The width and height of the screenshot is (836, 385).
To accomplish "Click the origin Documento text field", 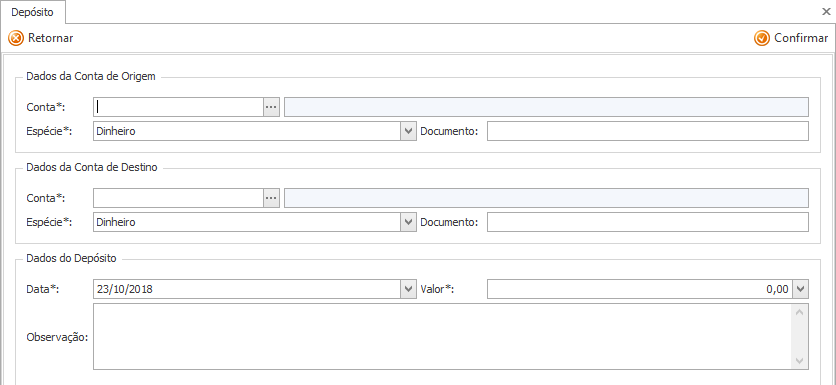I will point(648,131).
